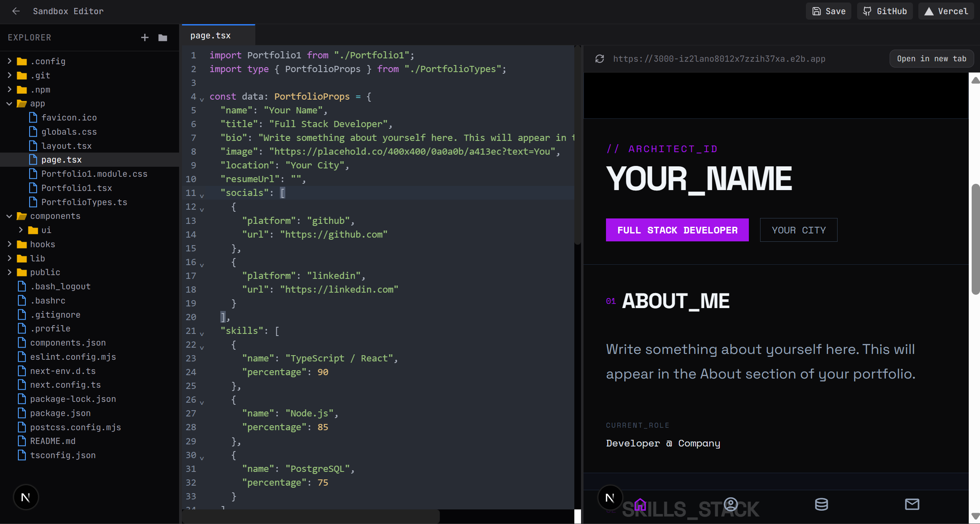Viewport: 980px width, 524px height.
Task: Select the mail envelope icon in preview
Action: pos(912,504)
